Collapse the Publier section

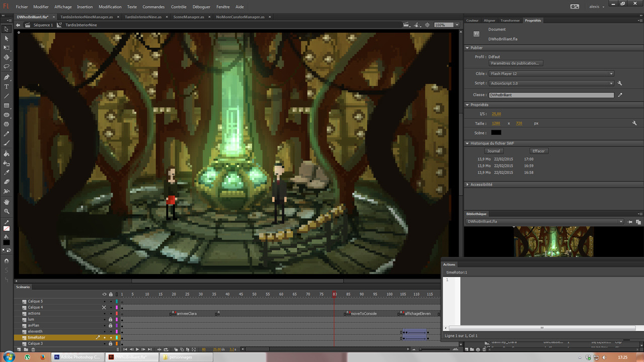tap(468, 48)
